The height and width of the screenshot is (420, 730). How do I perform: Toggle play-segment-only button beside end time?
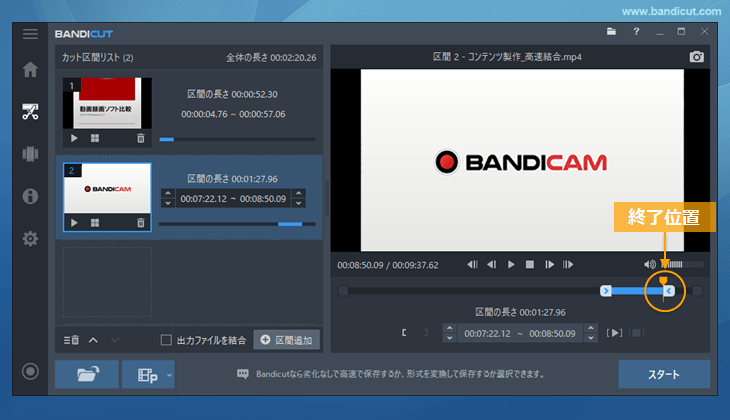pyautogui.click(x=615, y=333)
